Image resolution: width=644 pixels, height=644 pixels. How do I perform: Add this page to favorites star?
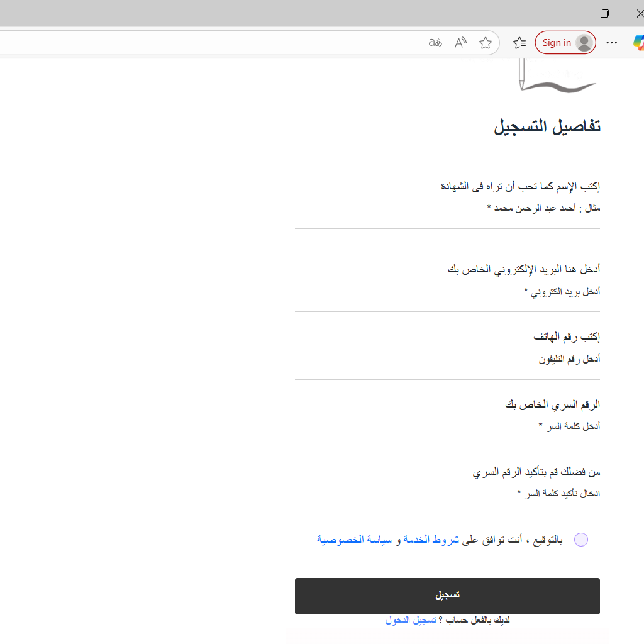tap(486, 43)
